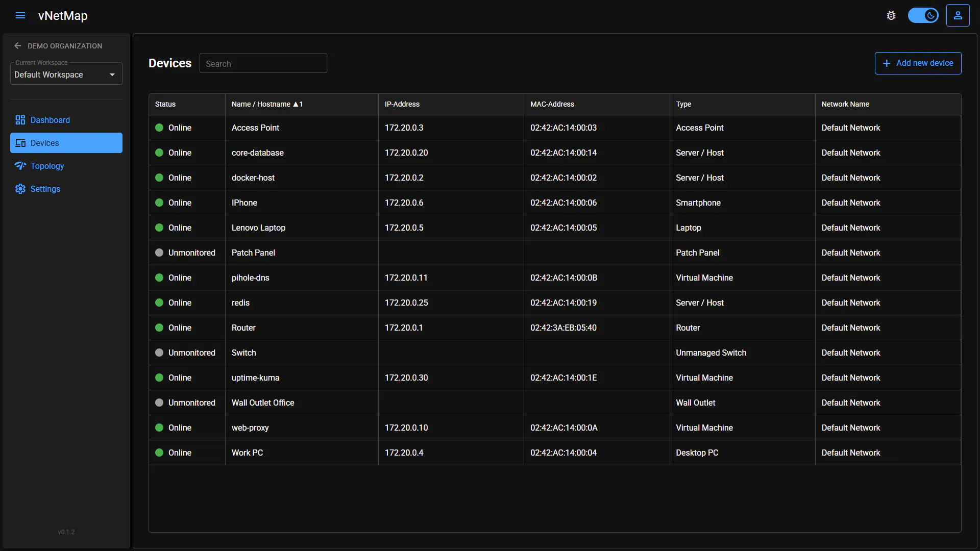Click the web-proxy hostname

pyautogui.click(x=250, y=428)
